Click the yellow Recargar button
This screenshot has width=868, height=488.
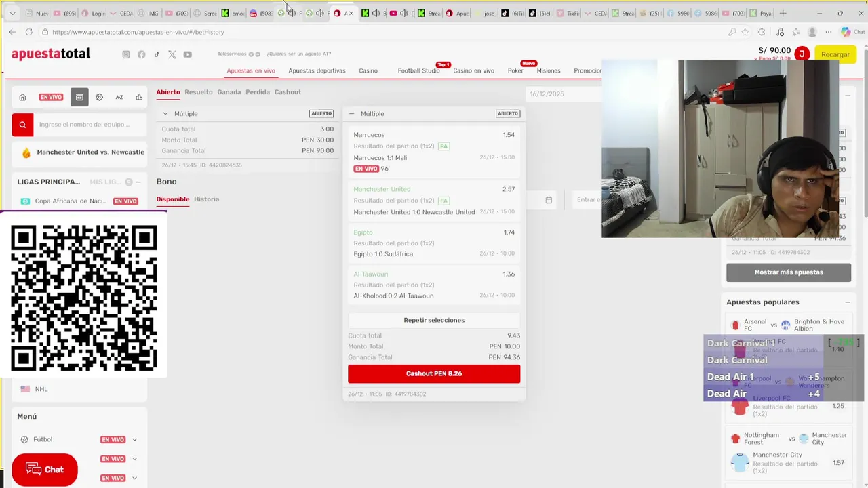pyautogui.click(x=835, y=54)
